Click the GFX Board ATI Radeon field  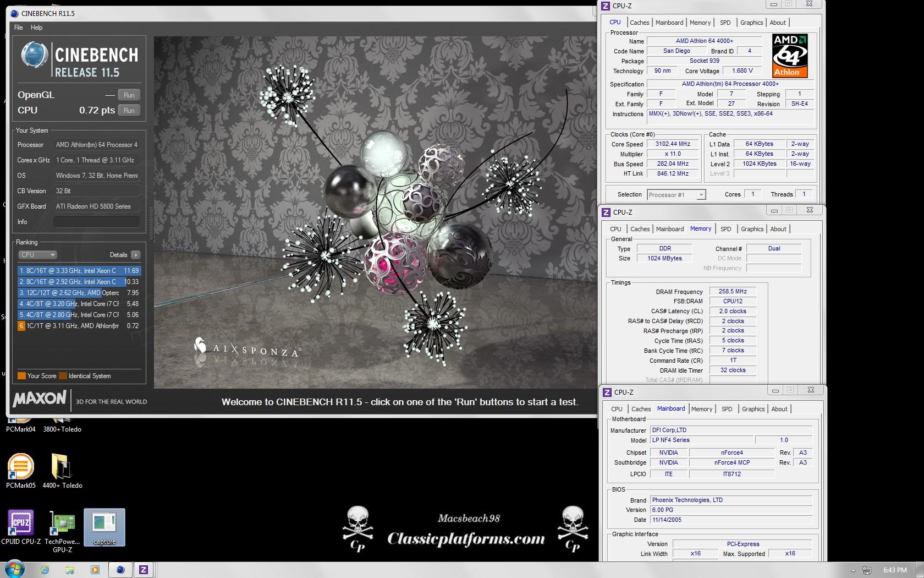tap(96, 206)
